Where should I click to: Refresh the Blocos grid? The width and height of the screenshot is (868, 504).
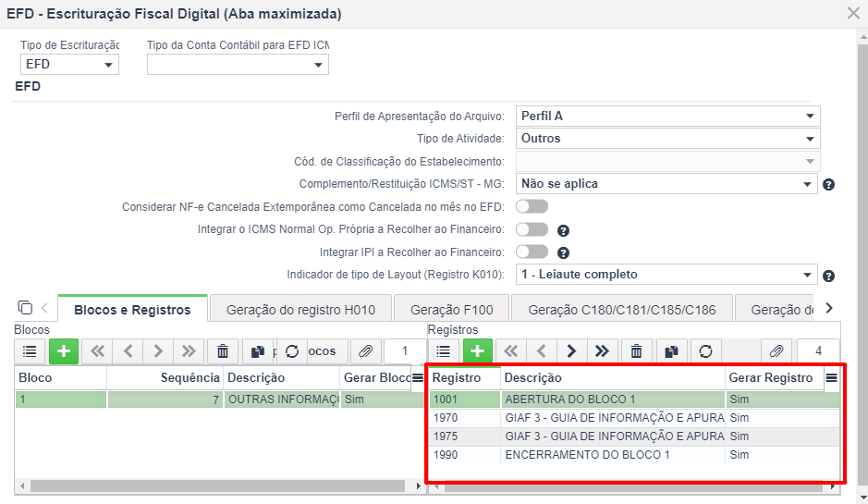point(292,351)
